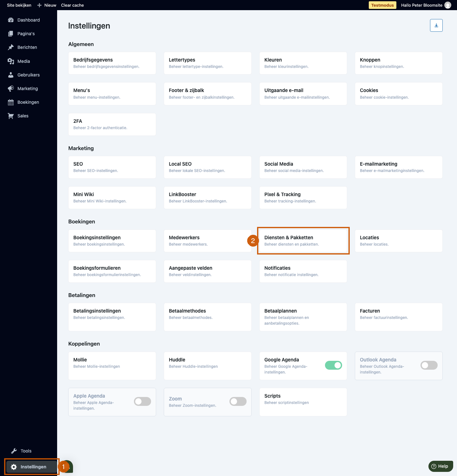Click the Media icon in sidebar
This screenshot has height=476, width=457.
click(x=11, y=61)
